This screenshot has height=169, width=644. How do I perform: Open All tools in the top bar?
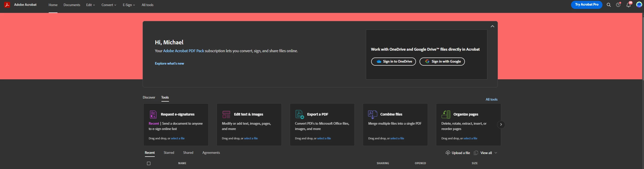pos(147,5)
